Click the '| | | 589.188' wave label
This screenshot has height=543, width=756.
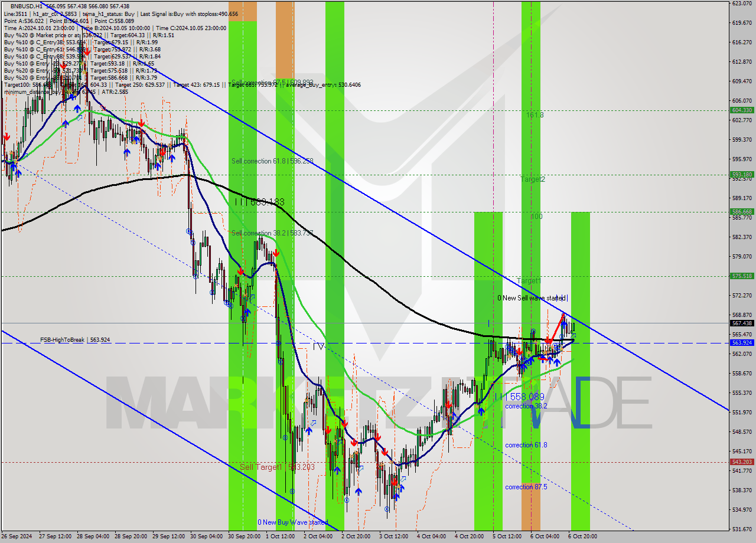click(259, 202)
